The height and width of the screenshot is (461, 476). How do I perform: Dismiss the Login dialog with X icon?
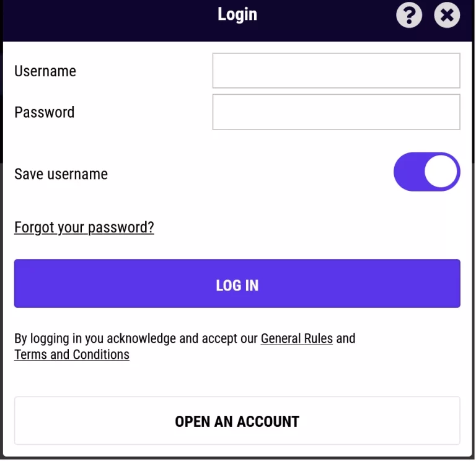(447, 15)
